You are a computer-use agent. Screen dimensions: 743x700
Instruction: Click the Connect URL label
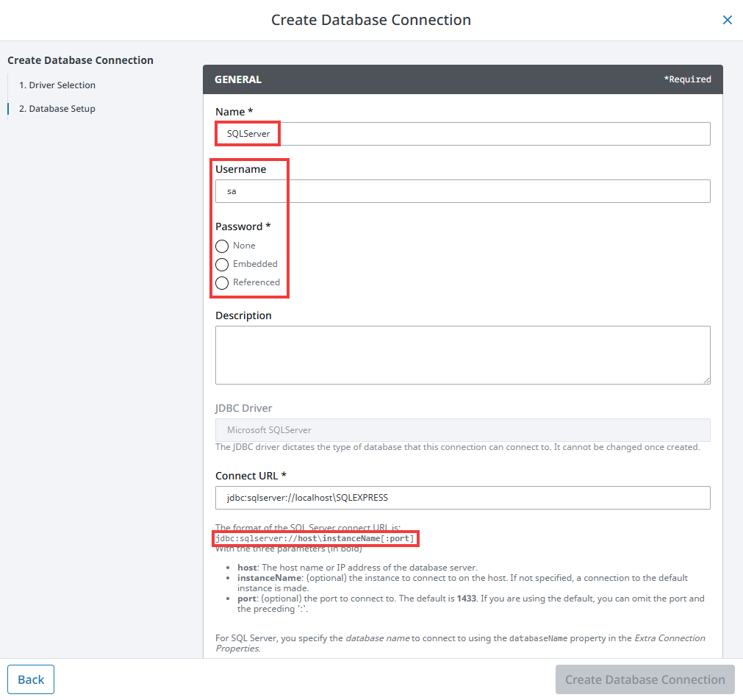click(x=251, y=476)
